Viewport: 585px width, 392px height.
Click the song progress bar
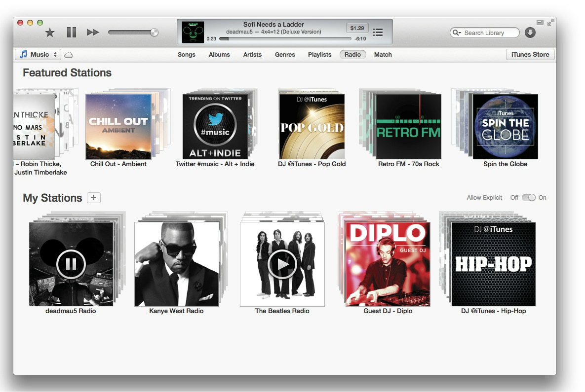tap(285, 38)
